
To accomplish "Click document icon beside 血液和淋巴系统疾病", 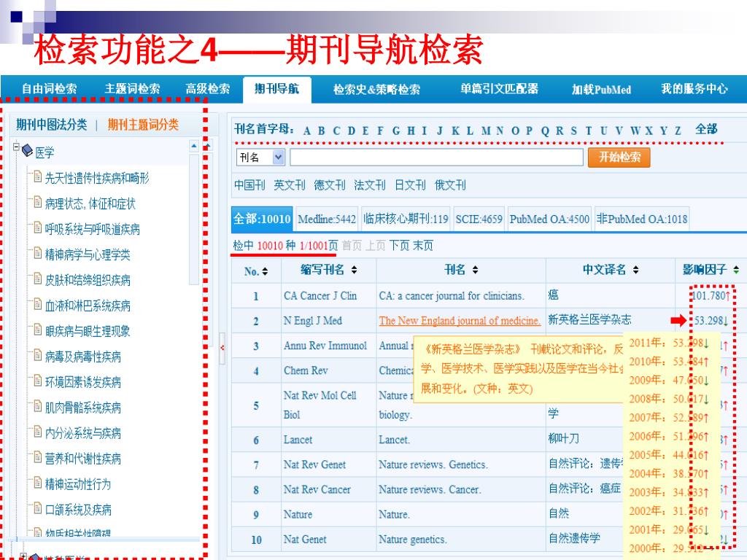I will click(x=38, y=304).
